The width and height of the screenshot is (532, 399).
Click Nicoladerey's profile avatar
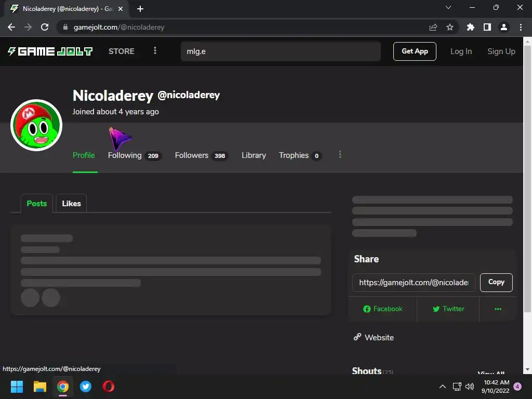click(x=36, y=125)
